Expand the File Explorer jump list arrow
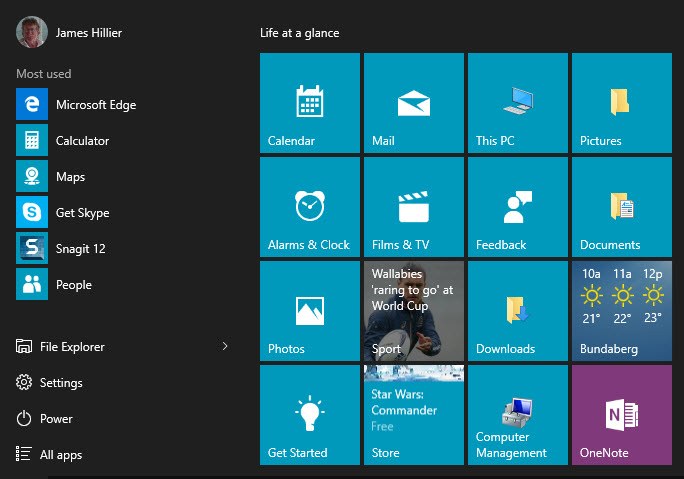 click(225, 346)
